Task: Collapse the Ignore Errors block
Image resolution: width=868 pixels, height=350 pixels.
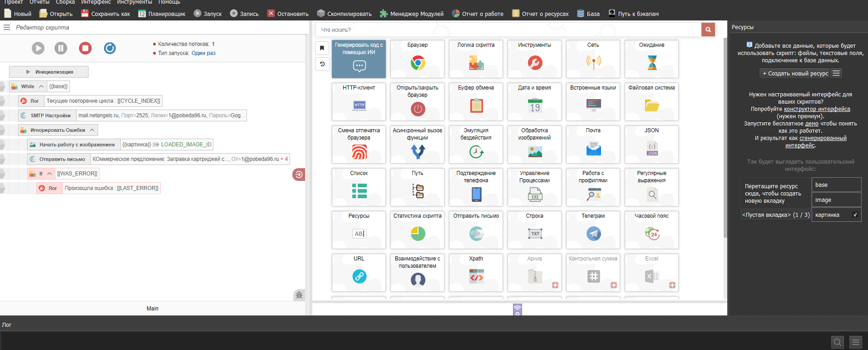Action: (92, 130)
